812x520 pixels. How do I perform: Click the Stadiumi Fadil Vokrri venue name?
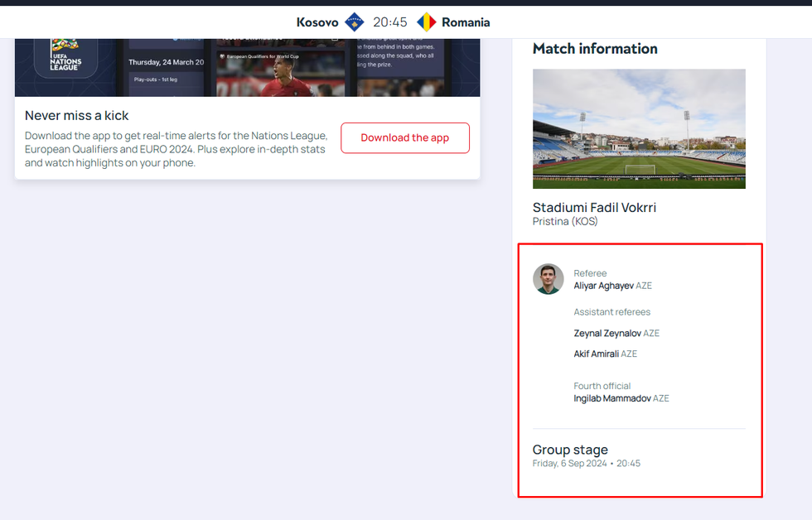point(594,207)
